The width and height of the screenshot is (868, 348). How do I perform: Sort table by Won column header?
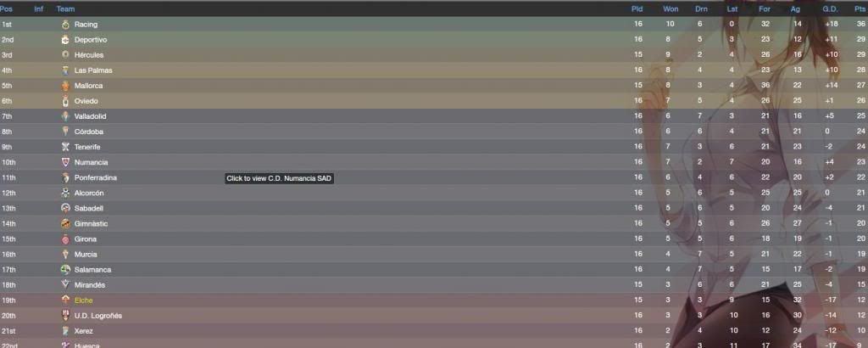click(x=670, y=8)
